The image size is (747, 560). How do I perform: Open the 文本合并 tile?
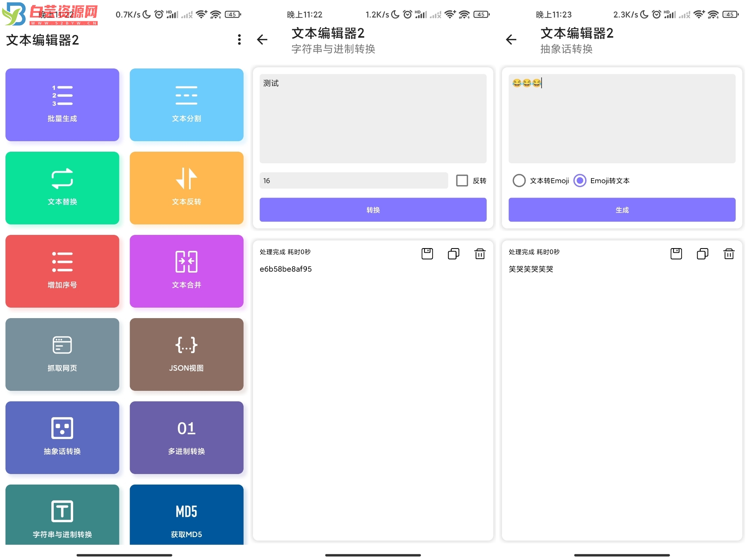186,271
